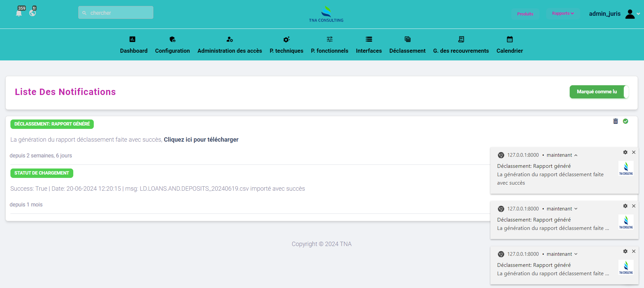The image size is (644, 288).
Task: Click the Dashboard chart icon
Action: pos(132,39)
